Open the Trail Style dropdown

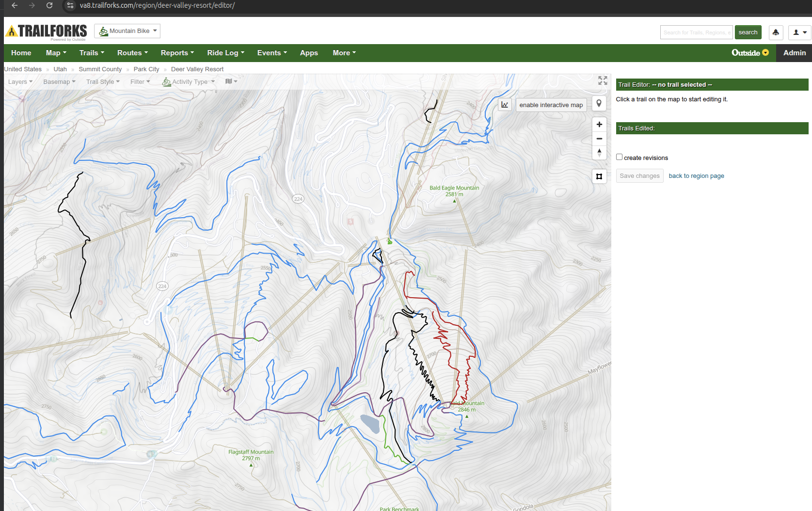[x=103, y=82]
